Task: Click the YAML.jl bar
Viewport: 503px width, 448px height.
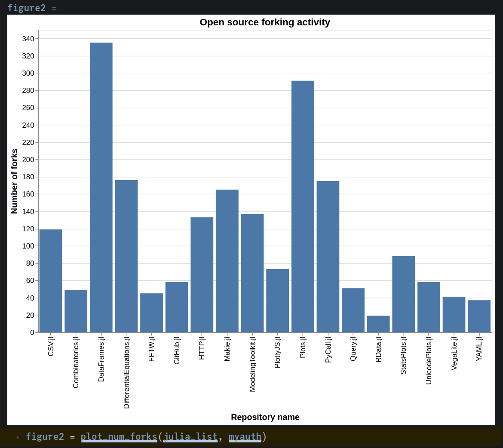Action: point(479,316)
